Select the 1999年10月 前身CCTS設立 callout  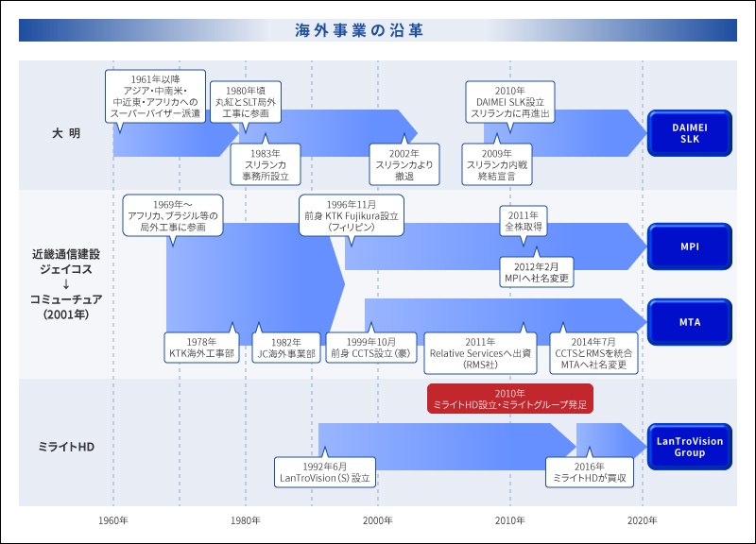point(371,348)
